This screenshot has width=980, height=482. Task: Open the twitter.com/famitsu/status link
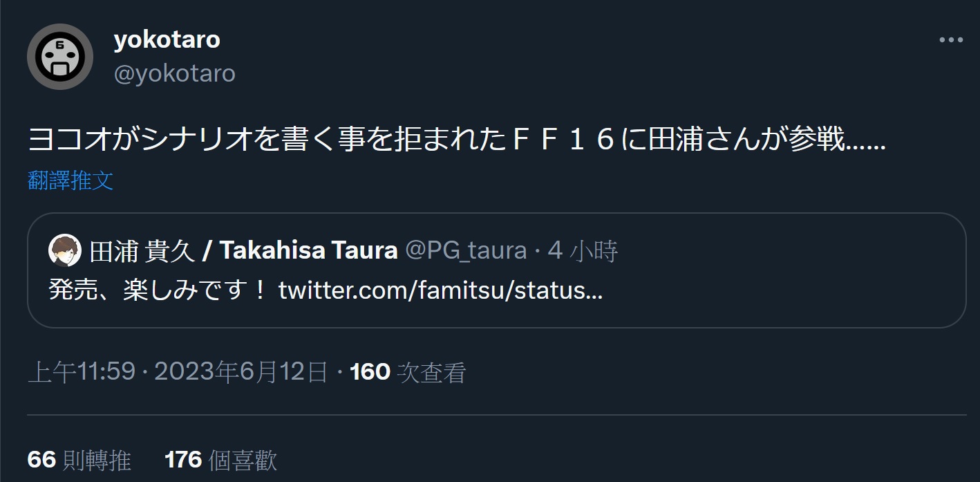coord(440,290)
